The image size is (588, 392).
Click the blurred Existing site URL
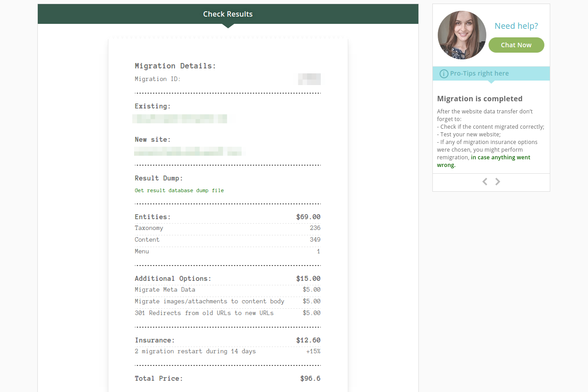(x=180, y=119)
